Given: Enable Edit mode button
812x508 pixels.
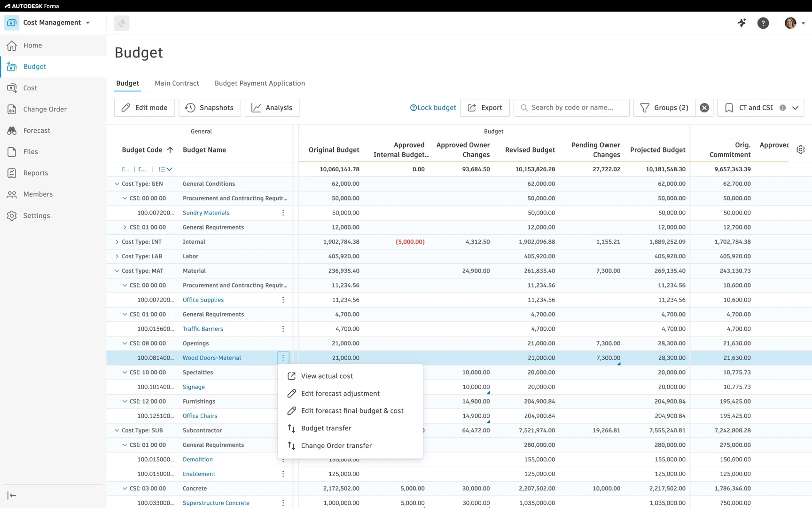Looking at the screenshot, I should (x=144, y=108).
